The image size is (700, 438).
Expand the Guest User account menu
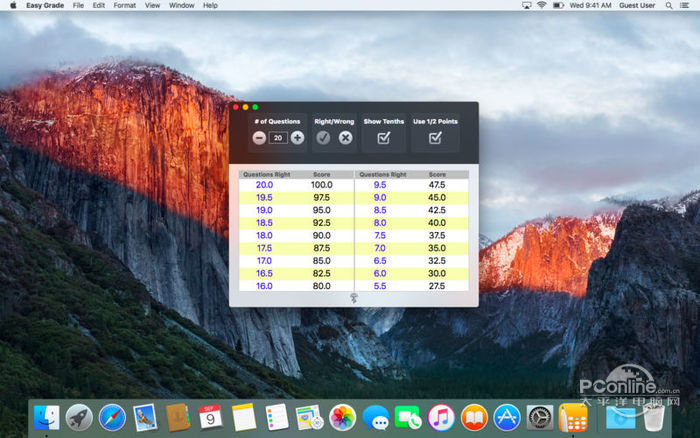637,5
